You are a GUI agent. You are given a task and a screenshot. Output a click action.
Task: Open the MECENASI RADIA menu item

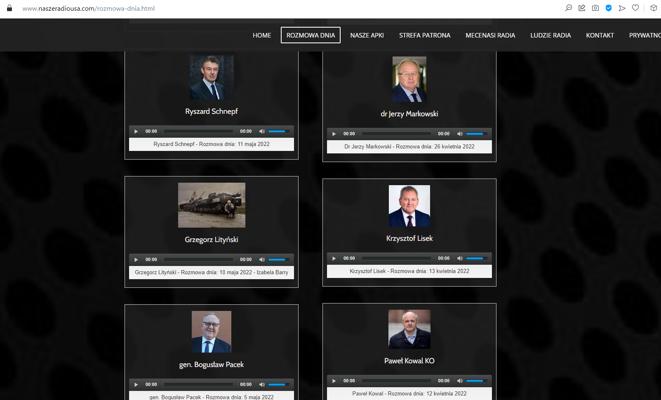point(490,35)
